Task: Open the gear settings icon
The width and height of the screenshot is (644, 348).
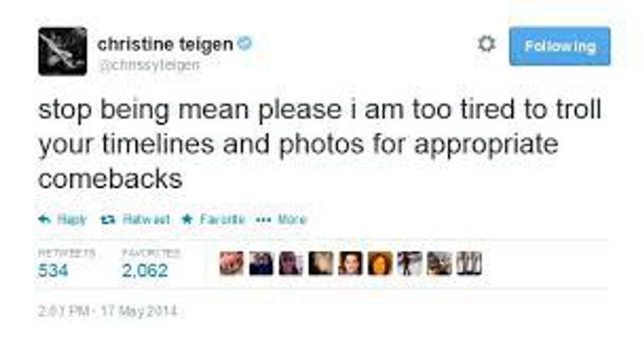Action: coord(486,43)
